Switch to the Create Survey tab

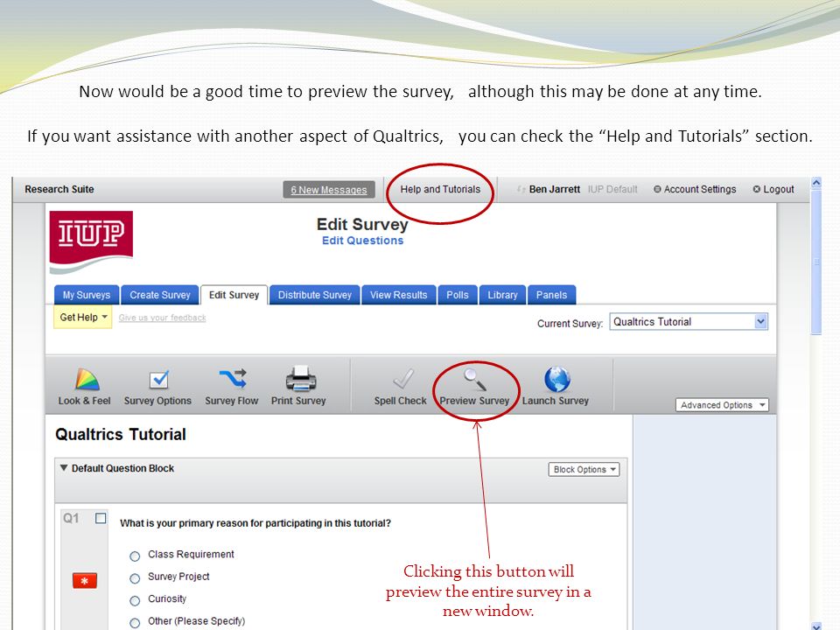(x=160, y=295)
